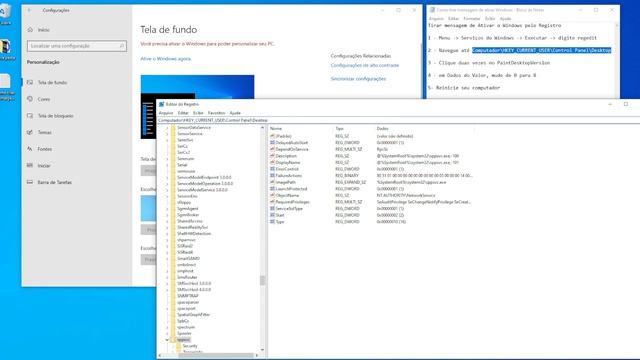Click the DelayedAutoStart DWORD value icon
Image resolution: width=640 pixels, height=360 pixels.
272,142
